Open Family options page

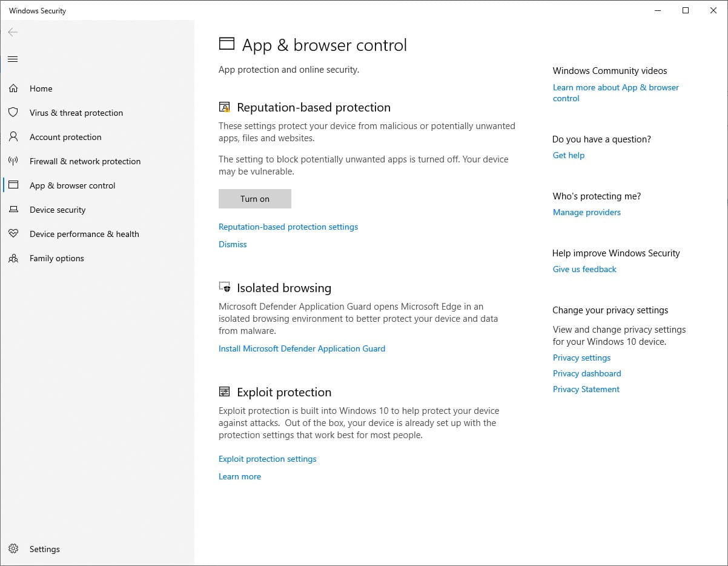pos(57,258)
